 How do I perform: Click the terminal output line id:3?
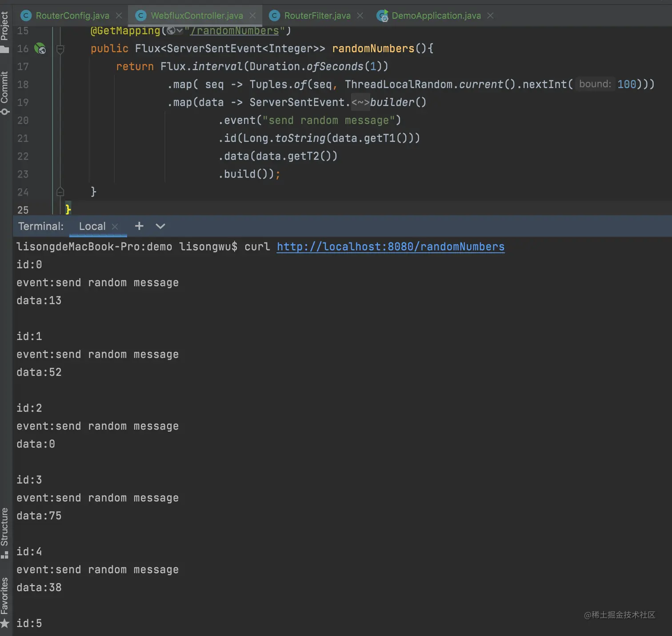(29, 480)
